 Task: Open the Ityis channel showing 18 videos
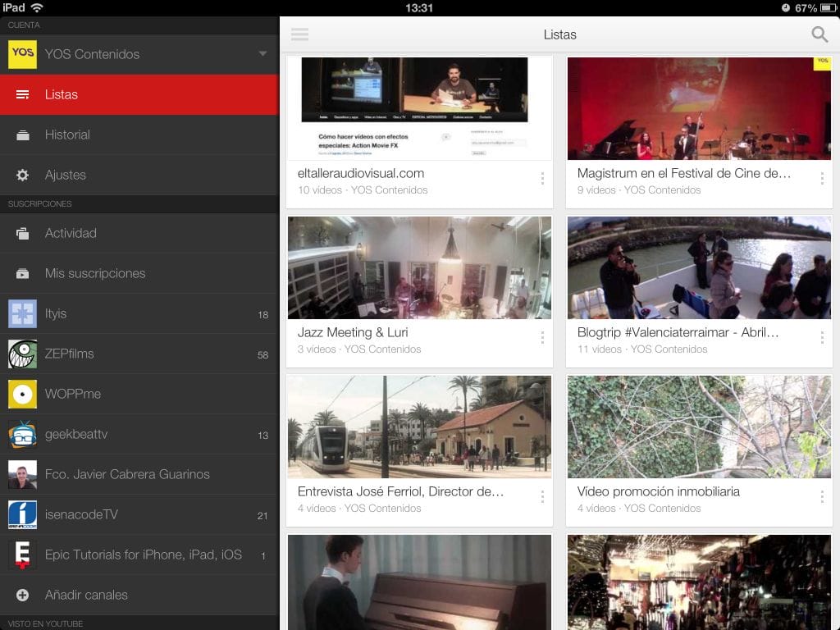pos(22,313)
